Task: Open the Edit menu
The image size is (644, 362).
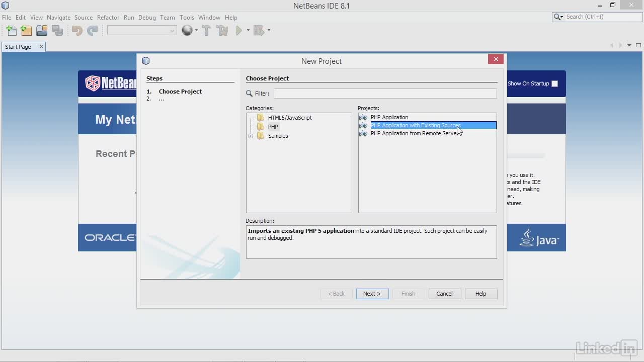Action: coord(21,17)
